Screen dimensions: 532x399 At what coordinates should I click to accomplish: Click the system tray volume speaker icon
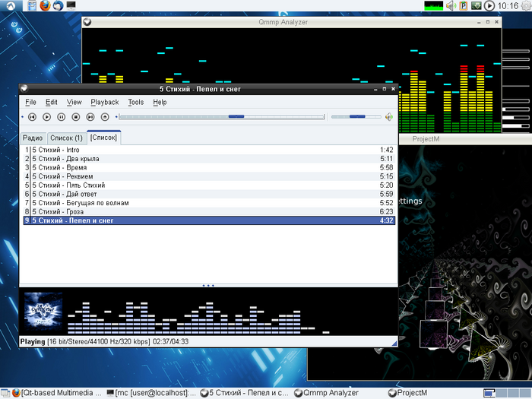(450, 6)
